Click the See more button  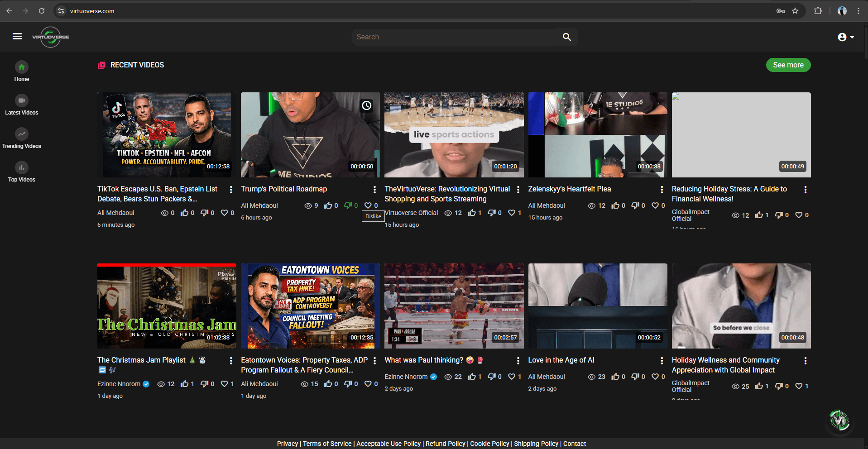788,65
